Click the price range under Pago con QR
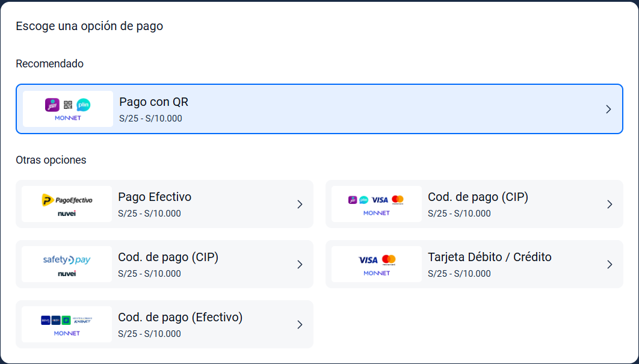 click(x=150, y=119)
